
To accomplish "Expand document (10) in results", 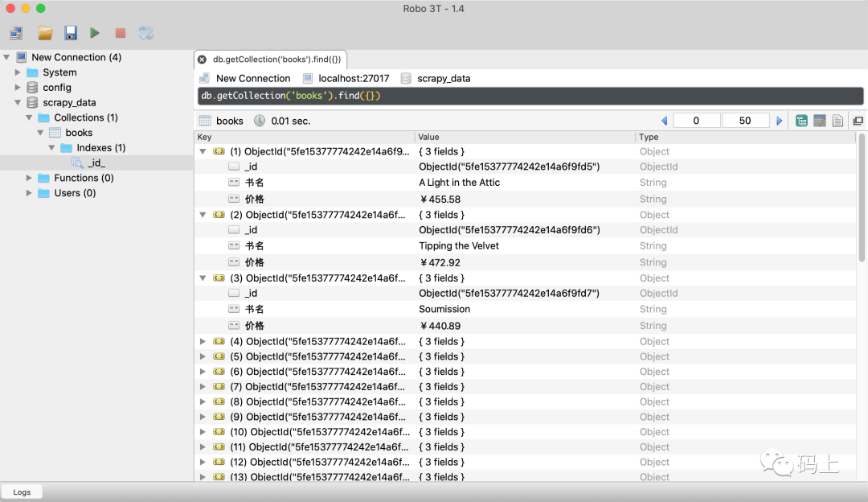I will tap(203, 432).
